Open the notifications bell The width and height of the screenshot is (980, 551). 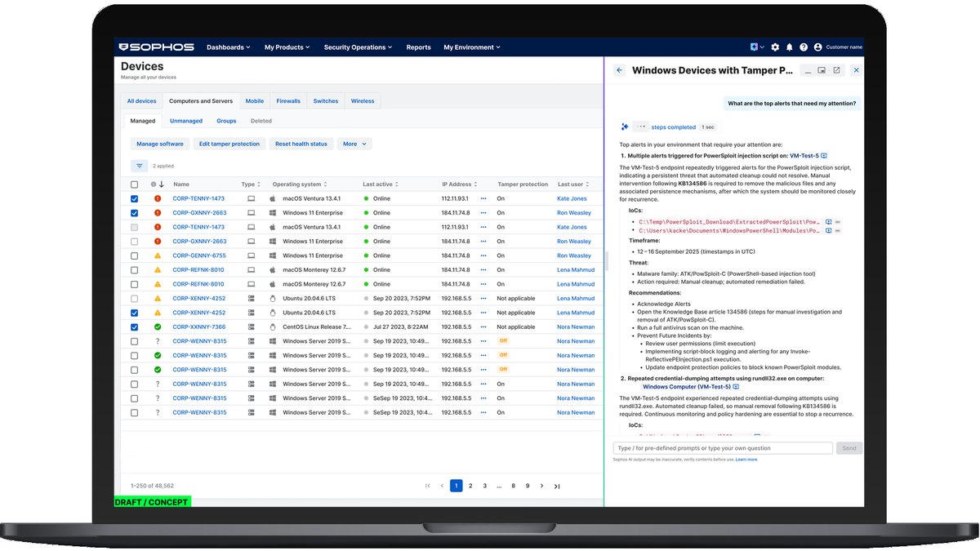click(x=790, y=47)
